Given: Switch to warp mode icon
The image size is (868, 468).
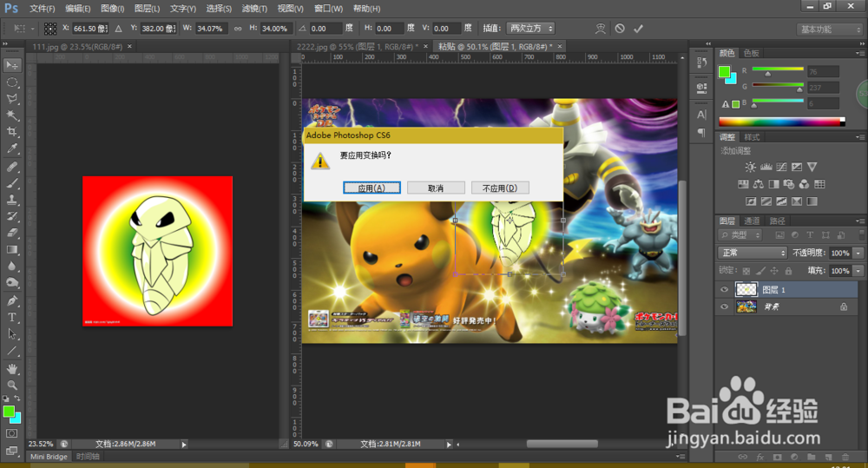Looking at the screenshot, I should click(601, 29).
